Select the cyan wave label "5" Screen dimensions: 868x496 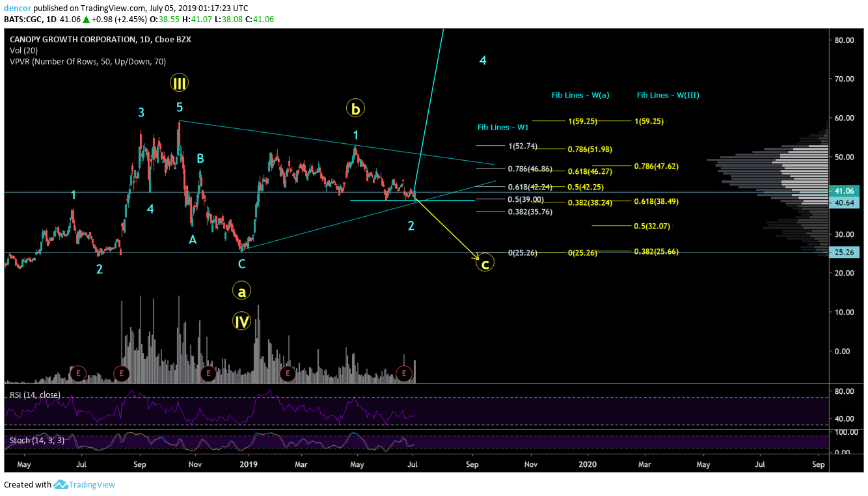click(180, 106)
